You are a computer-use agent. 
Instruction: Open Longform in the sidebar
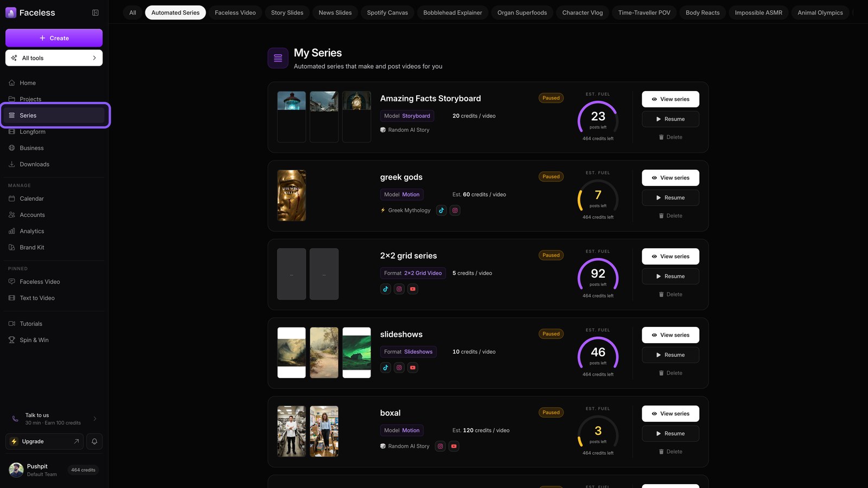click(x=54, y=132)
